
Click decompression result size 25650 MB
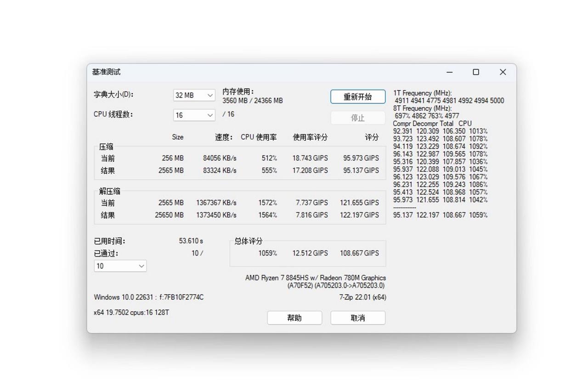(169, 215)
